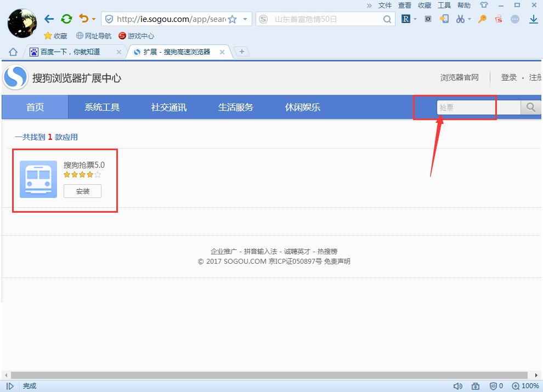Click the fifth rating star of 搜狗抢票5.0

coord(98,174)
